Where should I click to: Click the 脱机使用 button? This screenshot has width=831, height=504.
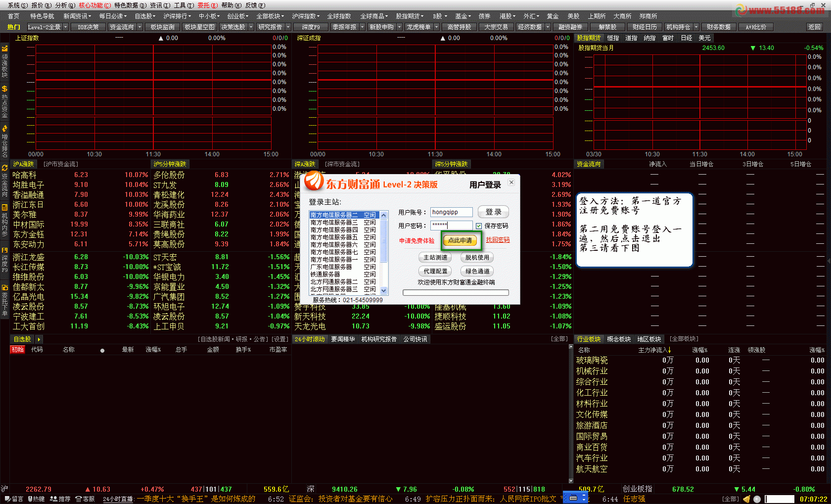[x=477, y=258]
